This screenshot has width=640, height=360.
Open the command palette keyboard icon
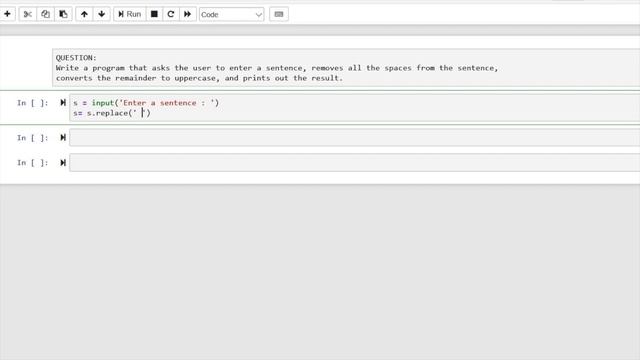[x=279, y=14]
